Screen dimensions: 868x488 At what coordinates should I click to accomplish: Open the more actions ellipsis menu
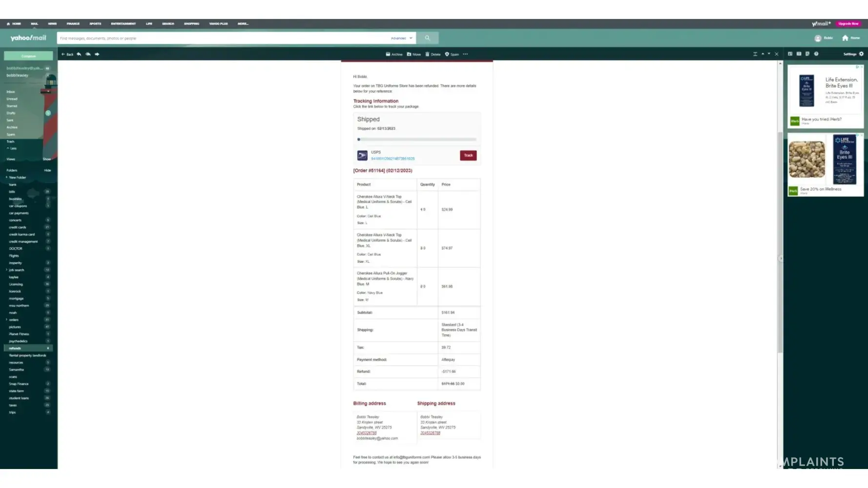pyautogui.click(x=465, y=54)
